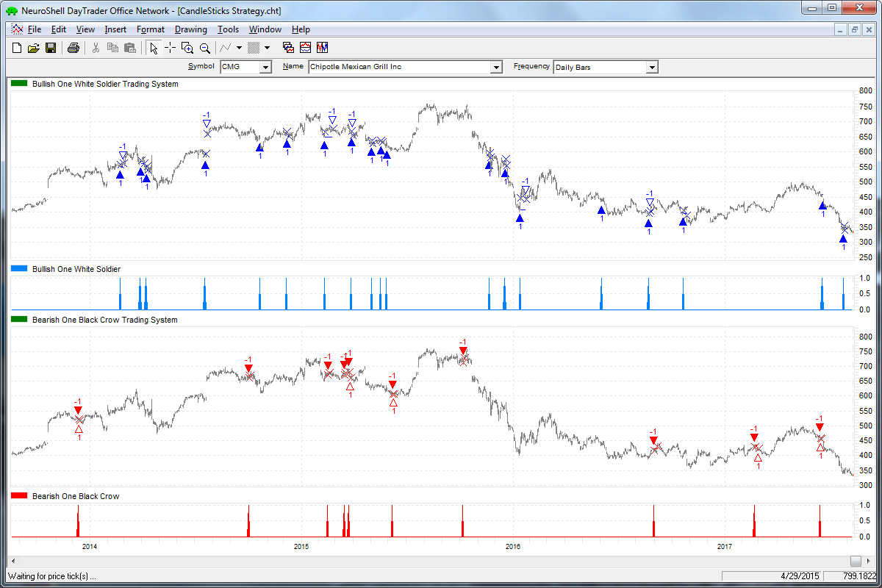Open an existing chart file

pyautogui.click(x=33, y=48)
